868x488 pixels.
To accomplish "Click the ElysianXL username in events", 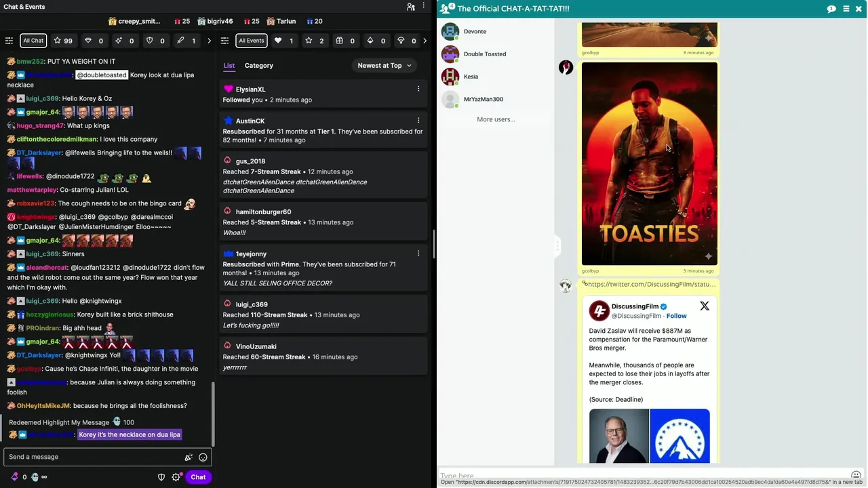I will tap(250, 89).
